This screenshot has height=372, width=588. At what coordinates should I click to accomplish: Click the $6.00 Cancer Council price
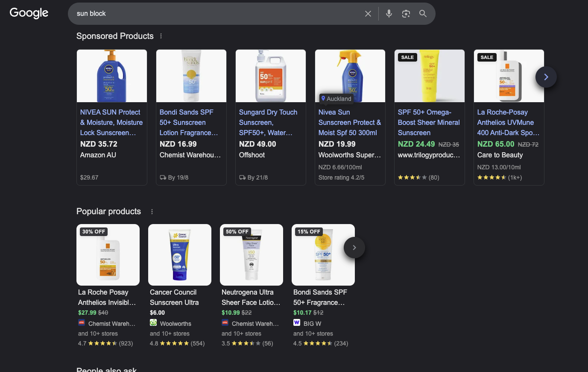click(x=157, y=313)
